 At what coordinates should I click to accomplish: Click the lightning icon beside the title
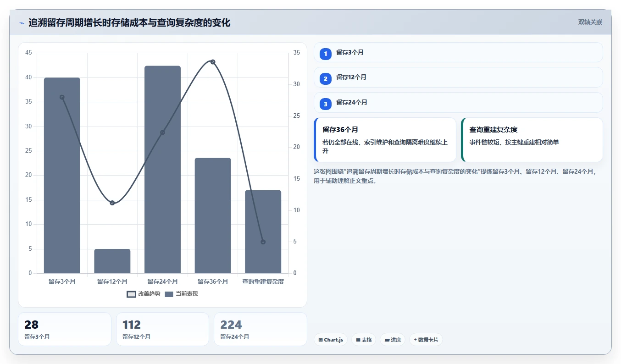22,23
